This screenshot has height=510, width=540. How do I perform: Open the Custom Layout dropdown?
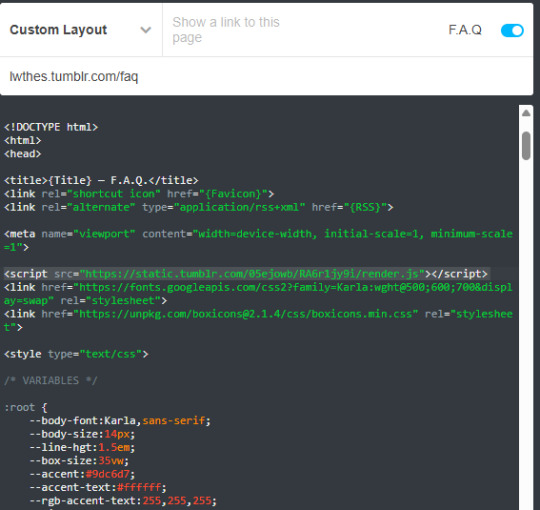[81, 30]
